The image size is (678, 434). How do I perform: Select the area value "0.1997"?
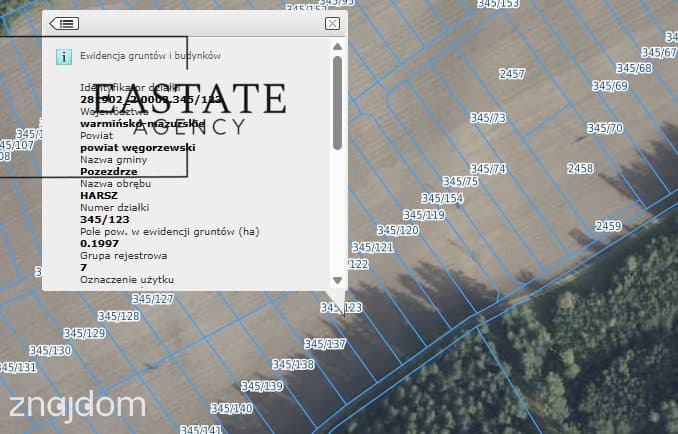click(99, 244)
